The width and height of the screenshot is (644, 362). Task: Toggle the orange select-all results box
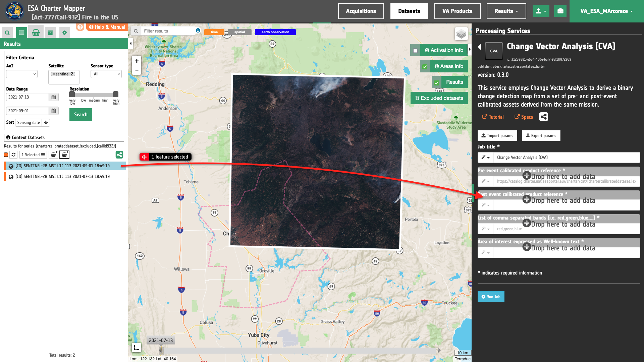(6, 155)
